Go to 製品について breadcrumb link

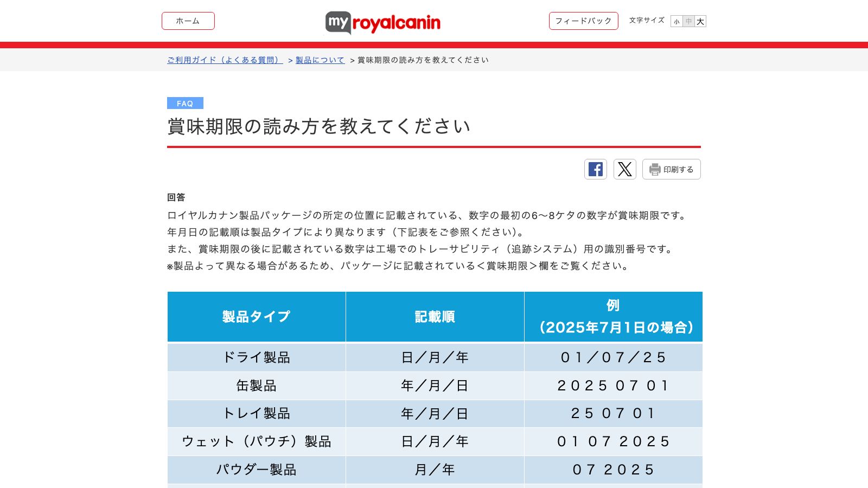click(320, 60)
